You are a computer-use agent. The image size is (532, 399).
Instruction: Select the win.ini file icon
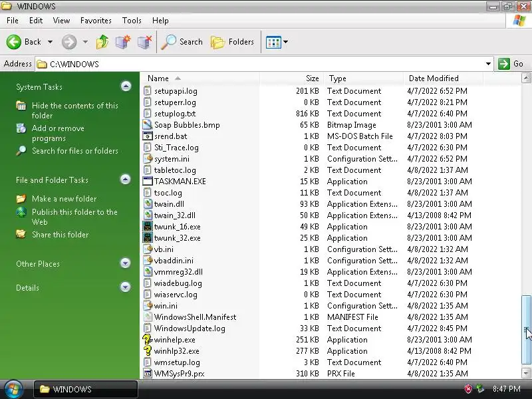[147, 306]
